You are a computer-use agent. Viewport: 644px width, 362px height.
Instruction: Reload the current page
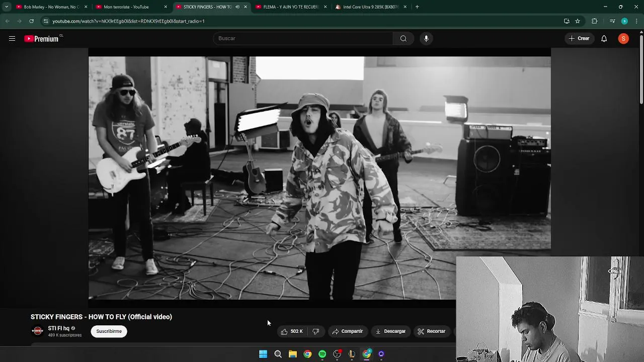[31, 21]
